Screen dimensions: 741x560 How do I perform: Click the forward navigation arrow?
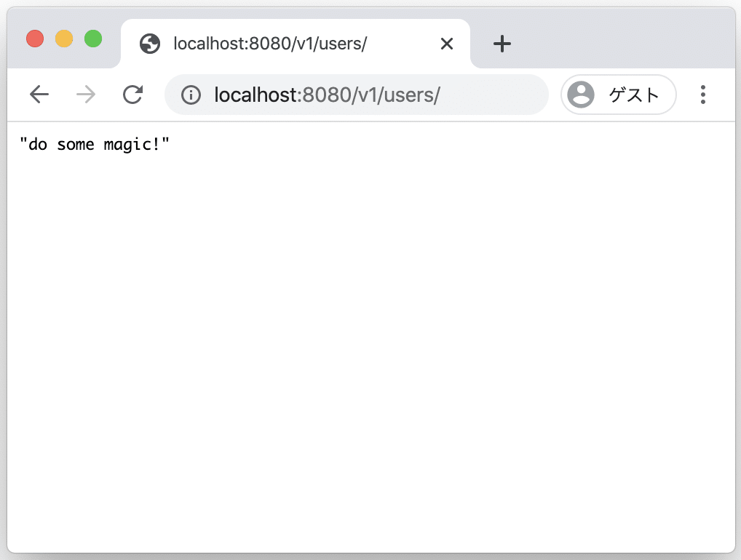pyautogui.click(x=86, y=95)
